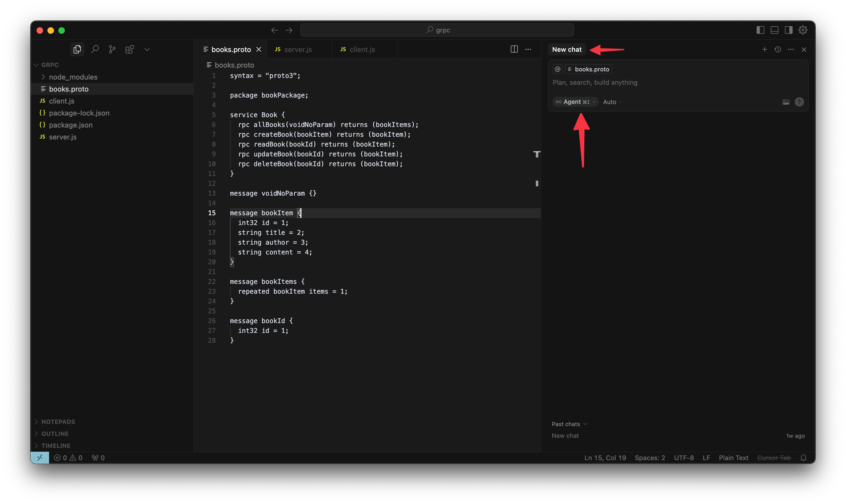Open the settings gear icon
The image size is (846, 504).
coord(802,30)
